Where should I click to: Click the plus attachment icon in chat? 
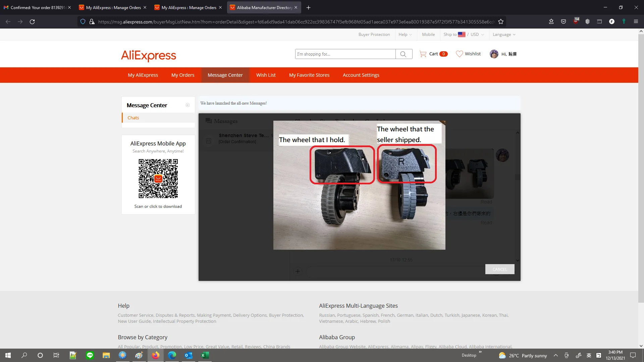pos(298,271)
